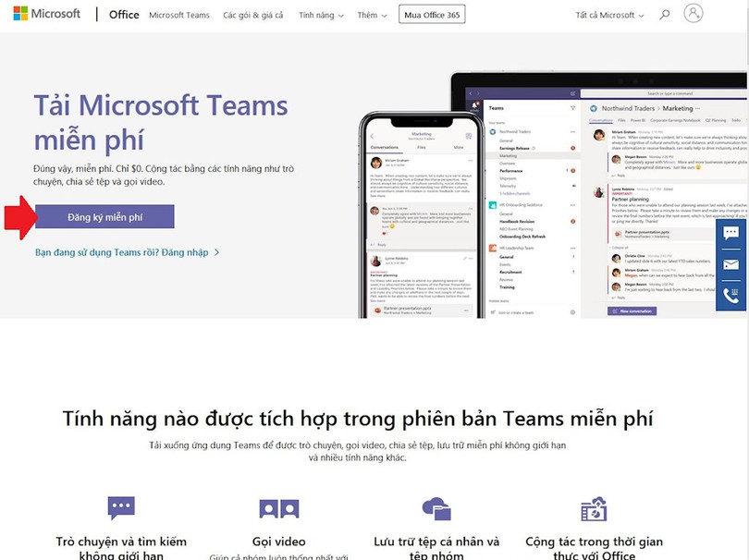
Task: Open search with the magnifier icon
Action: [664, 15]
